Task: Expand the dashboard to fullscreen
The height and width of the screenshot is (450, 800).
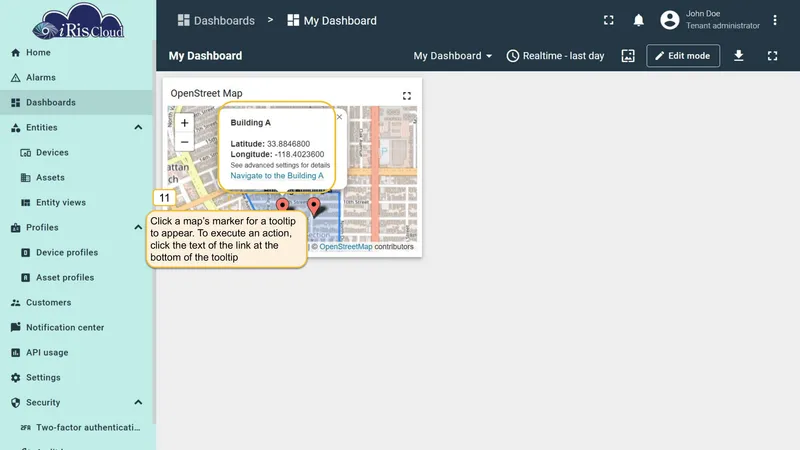Action: (772, 56)
